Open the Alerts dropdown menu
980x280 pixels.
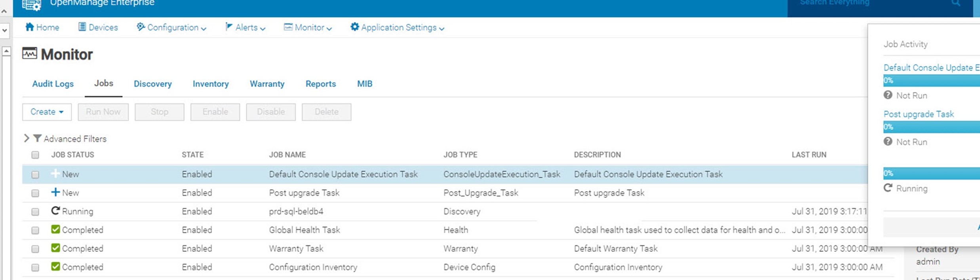pos(245,27)
